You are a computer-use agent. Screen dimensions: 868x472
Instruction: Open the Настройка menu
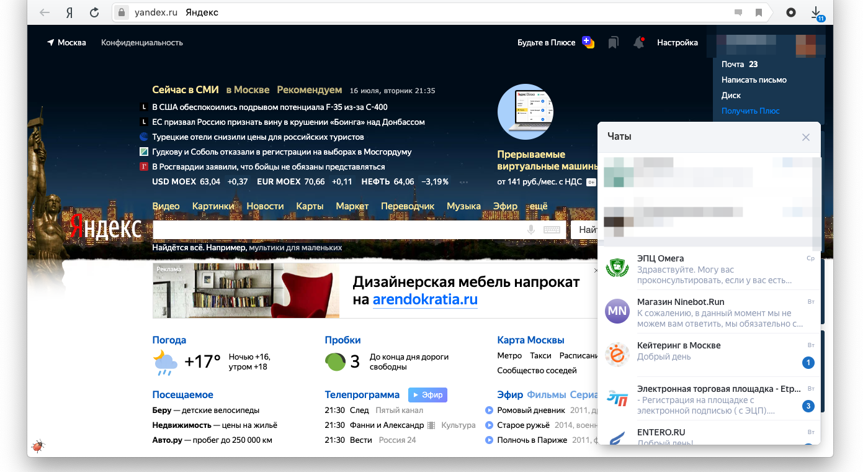(x=678, y=43)
